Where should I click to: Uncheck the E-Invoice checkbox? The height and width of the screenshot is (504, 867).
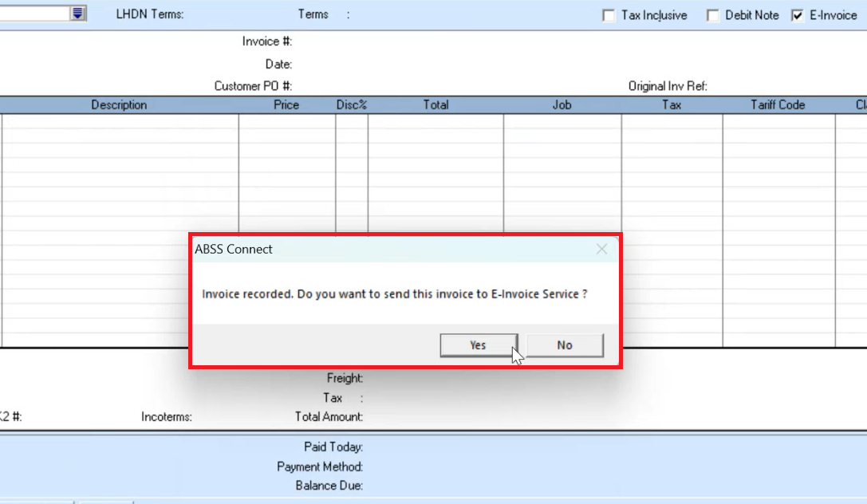coord(797,15)
